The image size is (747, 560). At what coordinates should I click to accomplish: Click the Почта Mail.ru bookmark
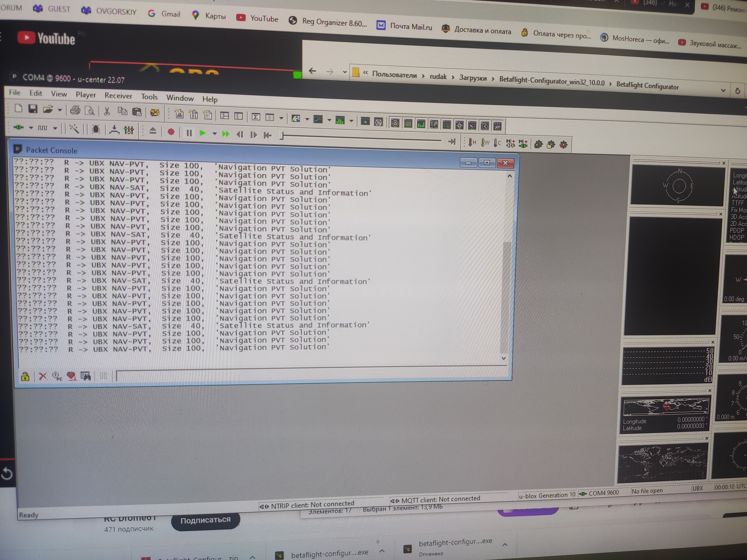click(405, 26)
